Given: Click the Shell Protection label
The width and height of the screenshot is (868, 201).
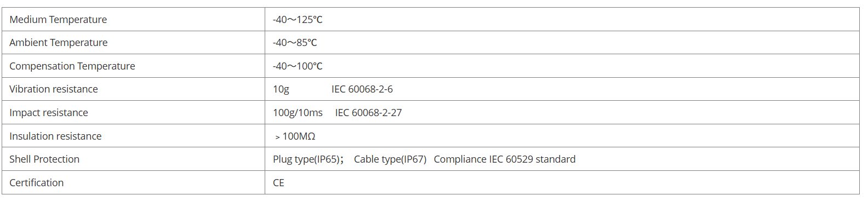Looking at the screenshot, I should pyautogui.click(x=44, y=159).
